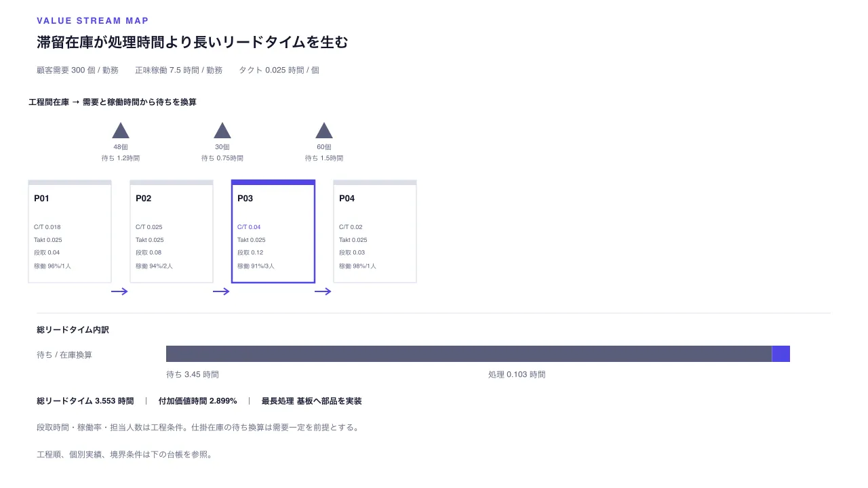Image resolution: width=868 pixels, height=488 pixels.
Task: Click the 総リードタイム 3.553 時間 summary
Action: [x=85, y=401]
